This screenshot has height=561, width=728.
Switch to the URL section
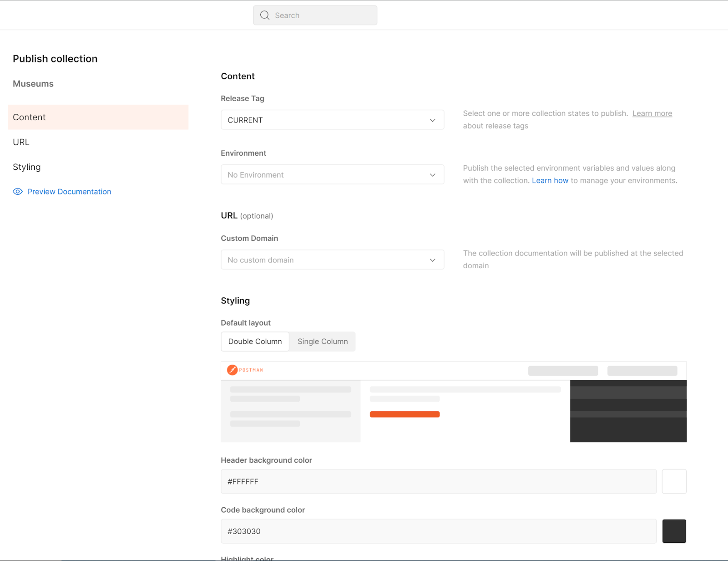[x=21, y=142]
